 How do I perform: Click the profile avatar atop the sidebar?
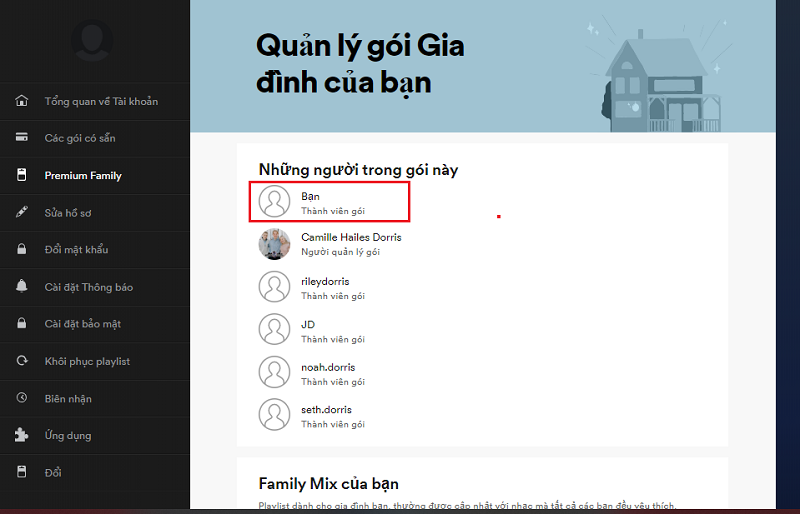92,40
